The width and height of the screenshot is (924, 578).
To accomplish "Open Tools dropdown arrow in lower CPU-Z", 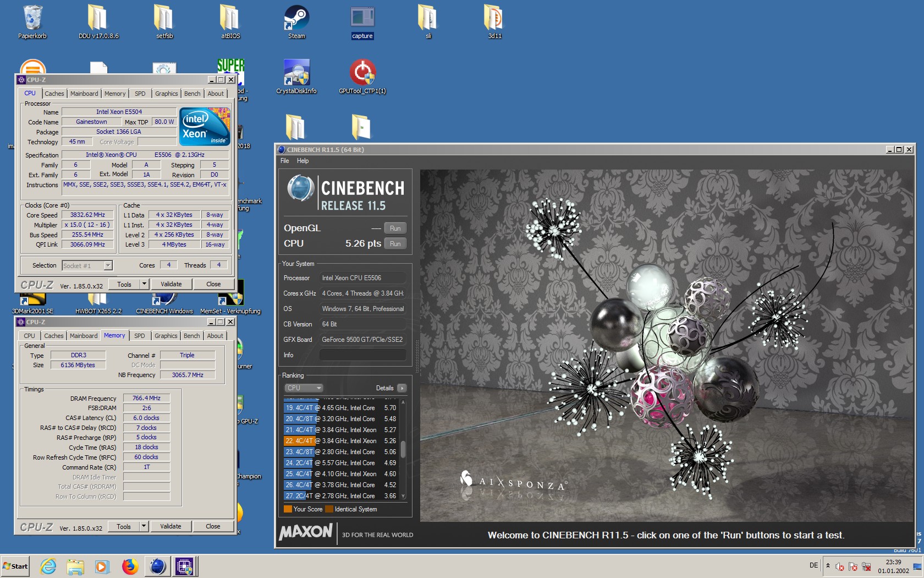I will pyautogui.click(x=144, y=526).
